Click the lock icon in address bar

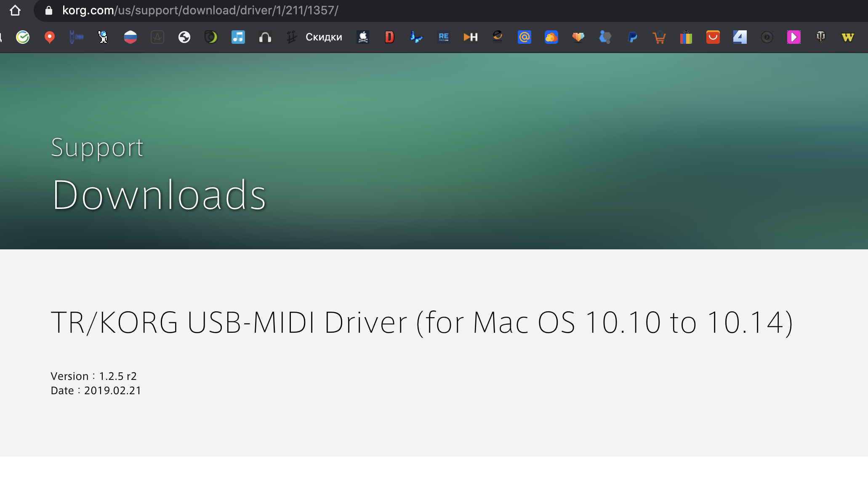pos(48,11)
